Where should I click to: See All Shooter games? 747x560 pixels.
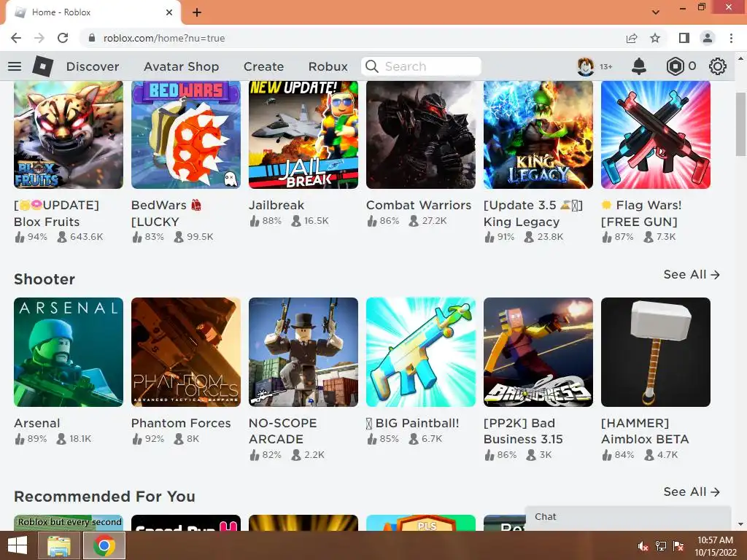692,274
